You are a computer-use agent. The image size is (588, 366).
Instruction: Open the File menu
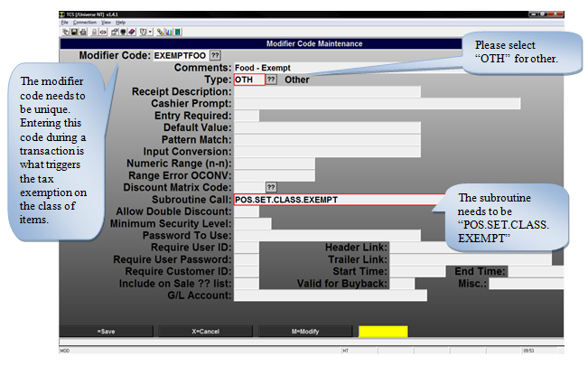[64, 22]
